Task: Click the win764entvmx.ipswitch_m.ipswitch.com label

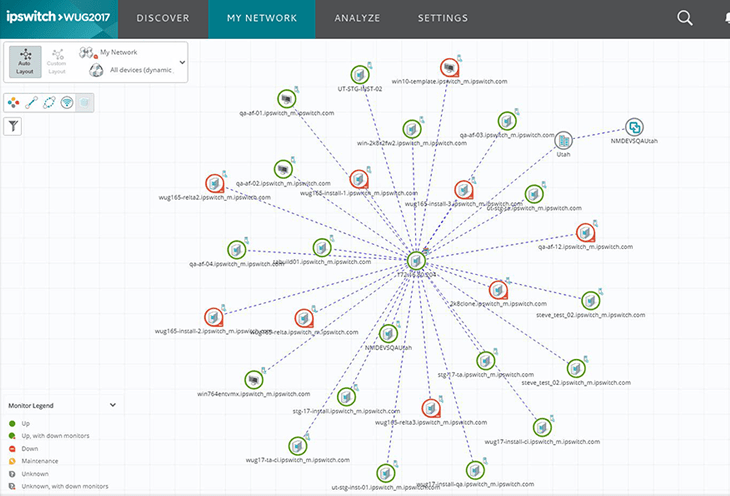Action: click(254, 394)
